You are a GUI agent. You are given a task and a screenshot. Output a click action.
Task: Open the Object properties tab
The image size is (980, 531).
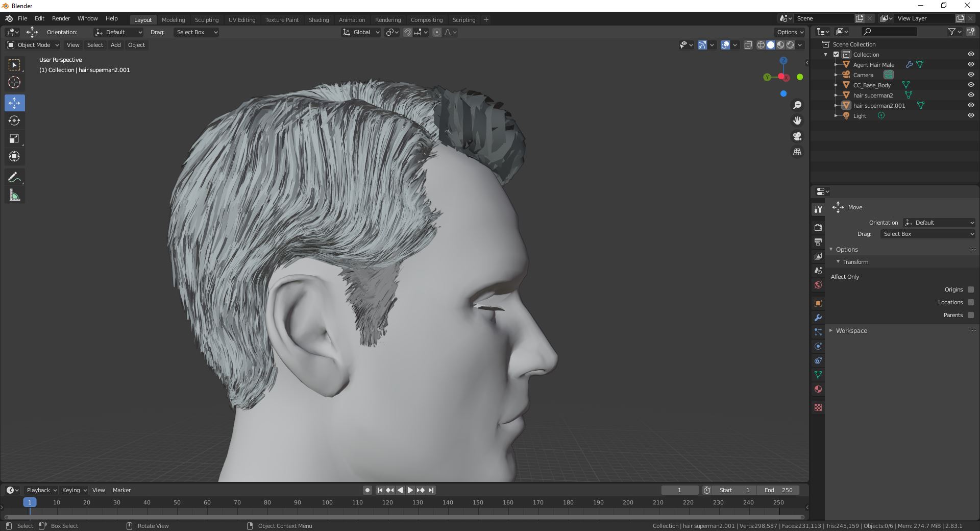pos(818,303)
